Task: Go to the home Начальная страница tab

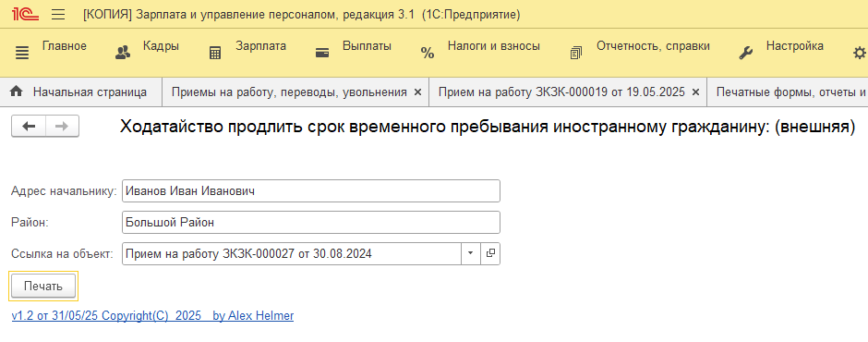Action: tap(80, 92)
